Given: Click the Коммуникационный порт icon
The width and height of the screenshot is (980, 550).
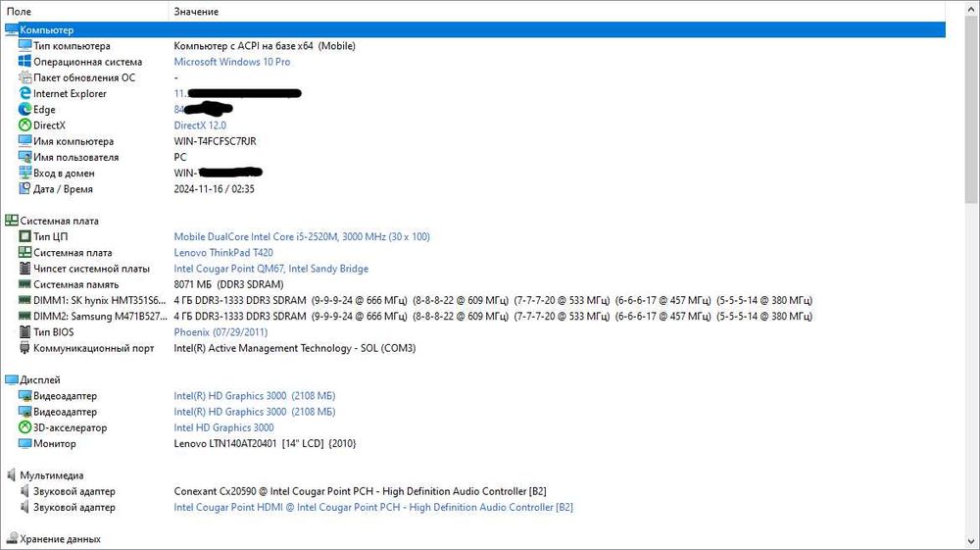Looking at the screenshot, I should pyautogui.click(x=24, y=348).
